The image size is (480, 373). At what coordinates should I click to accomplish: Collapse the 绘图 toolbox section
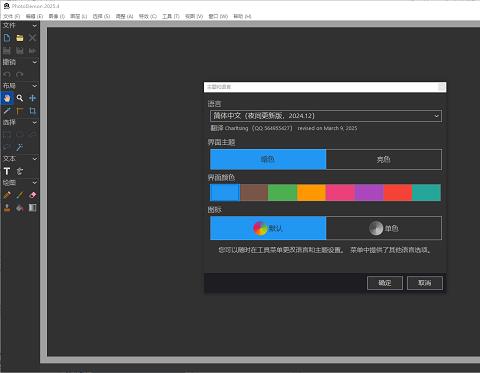35,183
